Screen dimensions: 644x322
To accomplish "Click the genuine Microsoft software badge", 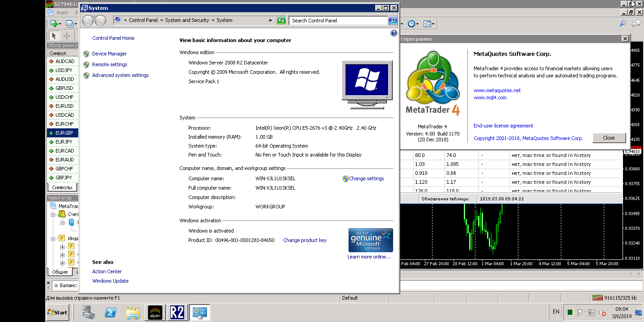I will click(371, 240).
